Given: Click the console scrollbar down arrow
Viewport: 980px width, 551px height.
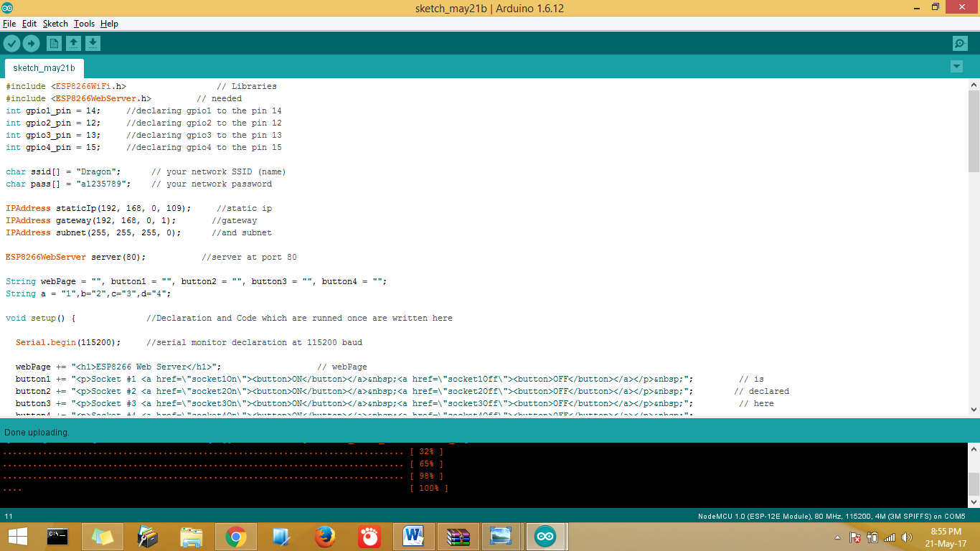Looking at the screenshot, I should [x=974, y=501].
